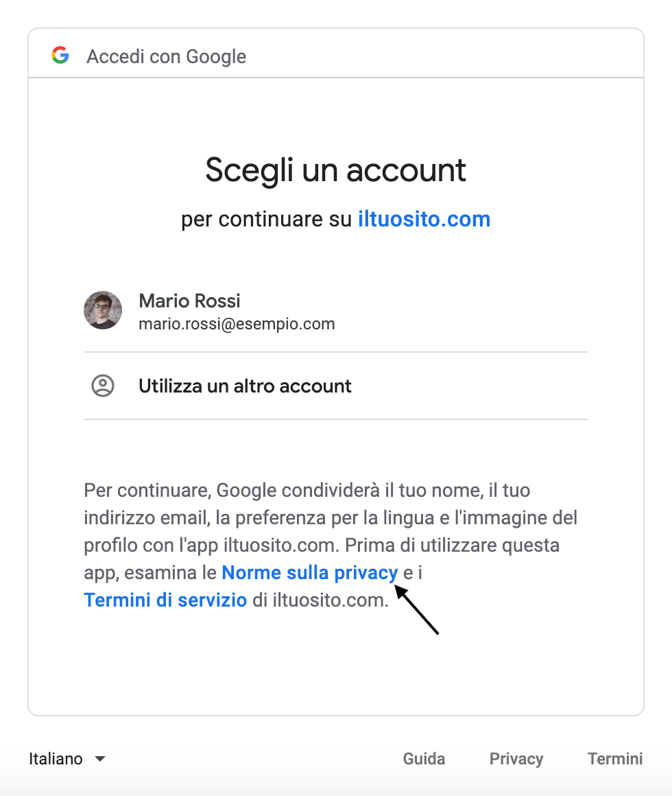
Task: Open the "Termini di servizio" link
Action: pos(165,600)
